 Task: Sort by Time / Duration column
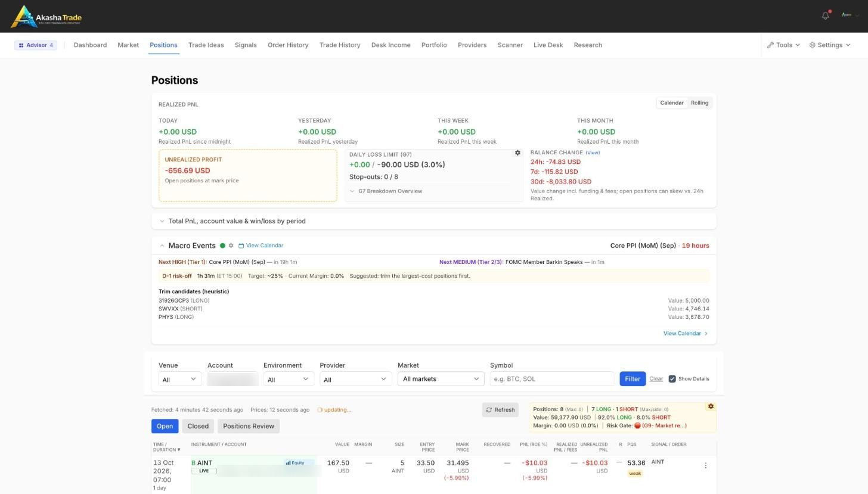[166, 447]
